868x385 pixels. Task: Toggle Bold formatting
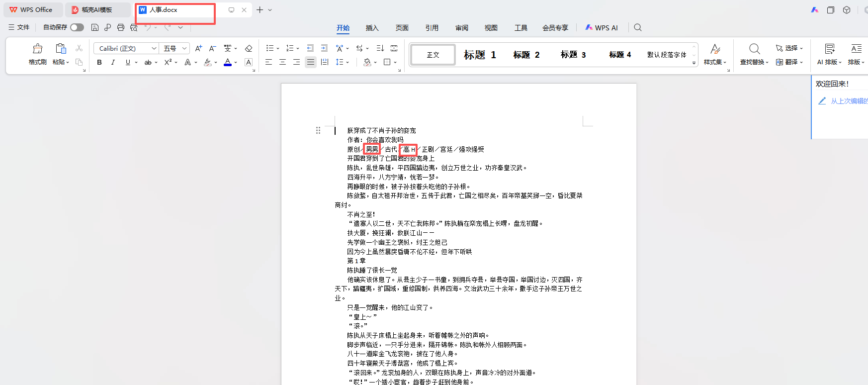[99, 62]
